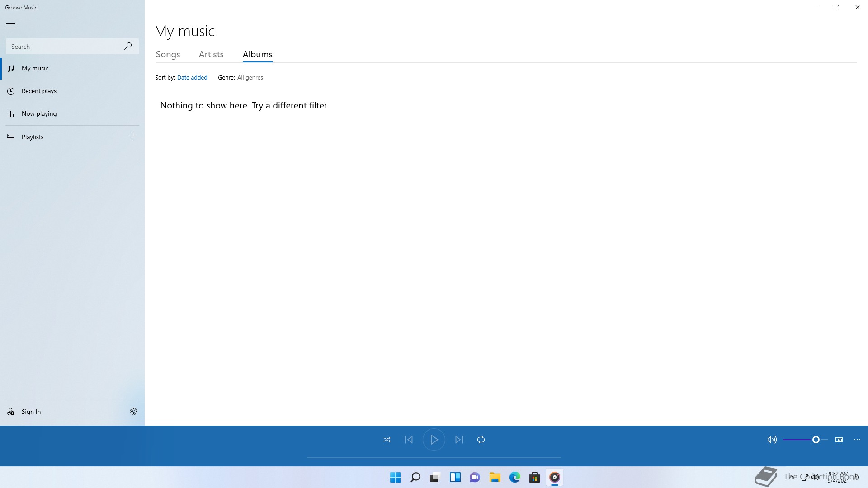Click the volume slider handle
Screen dimensions: 868x488
coord(816,440)
